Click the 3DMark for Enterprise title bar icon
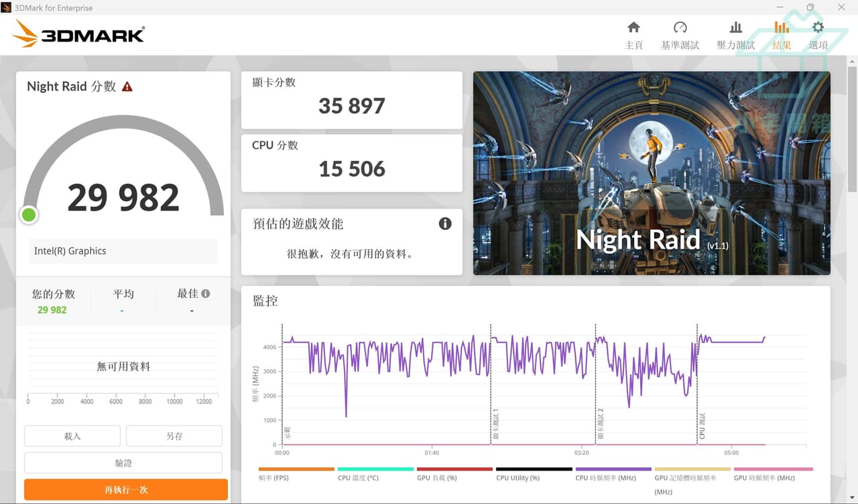This screenshot has height=504, width=858. click(x=7, y=7)
